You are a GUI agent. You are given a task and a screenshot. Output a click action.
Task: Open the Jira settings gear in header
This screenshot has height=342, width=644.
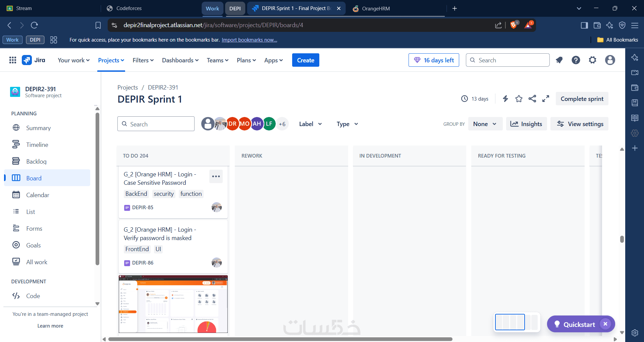tap(593, 60)
